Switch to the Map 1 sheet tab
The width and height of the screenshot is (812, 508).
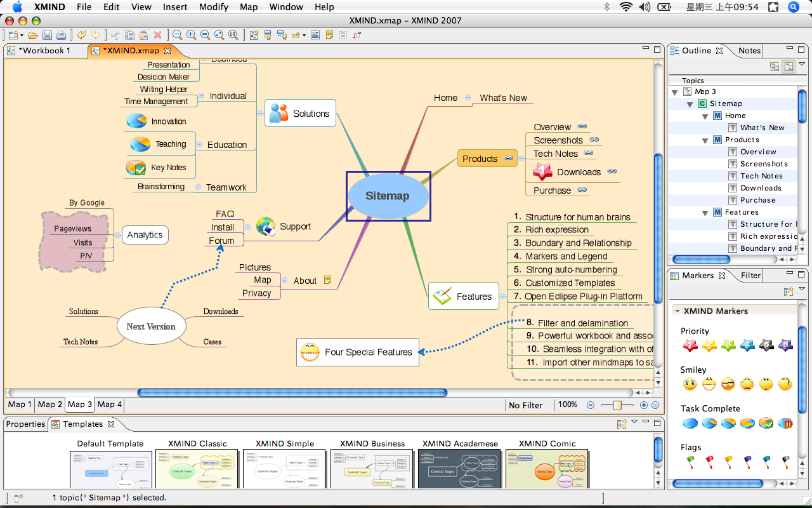coord(20,404)
